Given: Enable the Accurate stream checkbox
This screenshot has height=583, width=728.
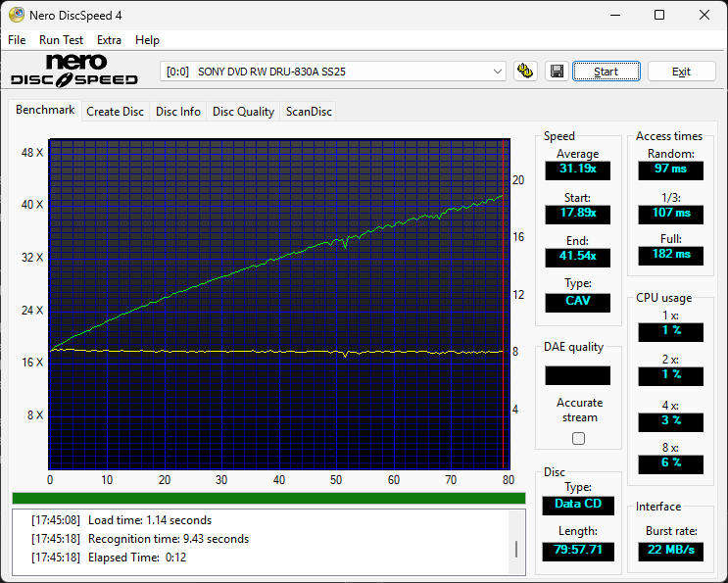Looking at the screenshot, I should coord(578,439).
